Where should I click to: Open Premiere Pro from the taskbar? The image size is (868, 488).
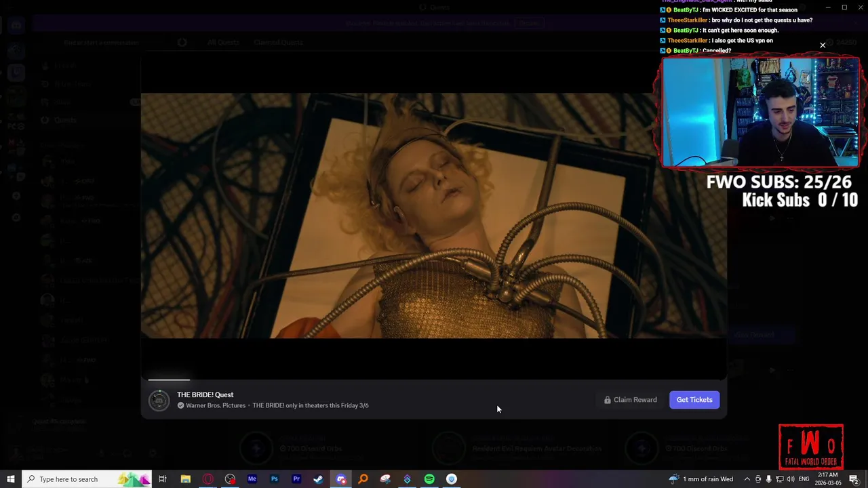[296, 479]
